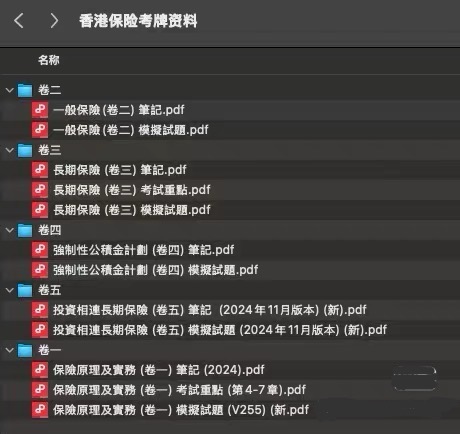Screen dimensions: 460x434
Task: Click PDF icon of 保險原理及實務 (卷一) 考試重點 file
Action: coord(40,390)
